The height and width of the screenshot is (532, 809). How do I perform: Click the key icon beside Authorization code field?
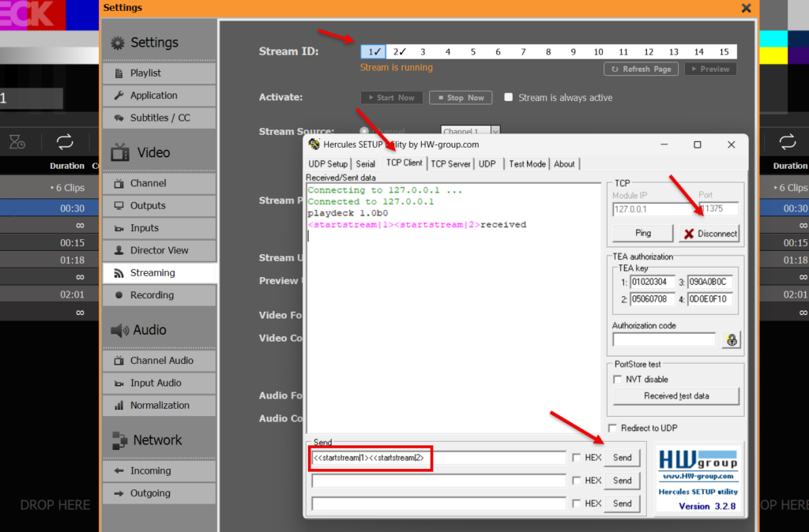pos(731,339)
